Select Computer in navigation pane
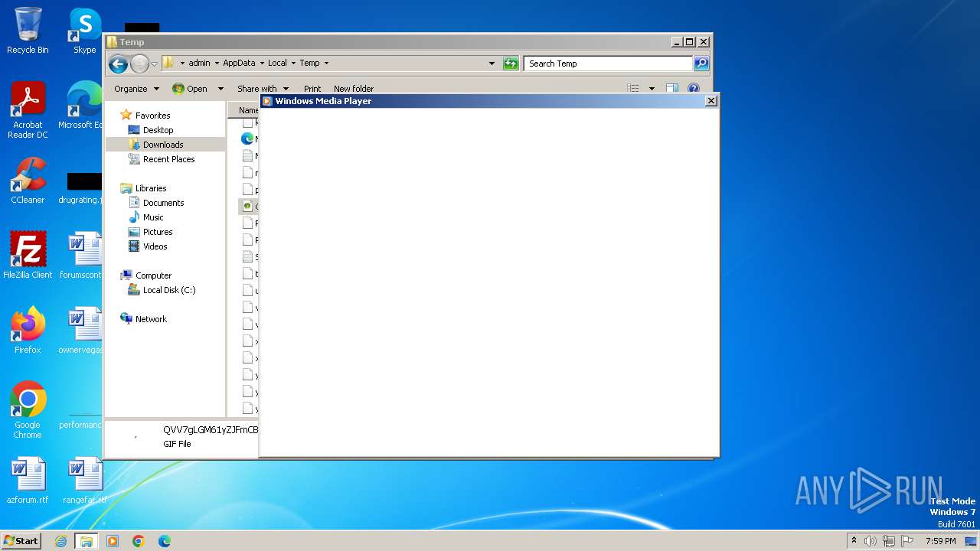Screen dimensions: 980x551 point(153,275)
